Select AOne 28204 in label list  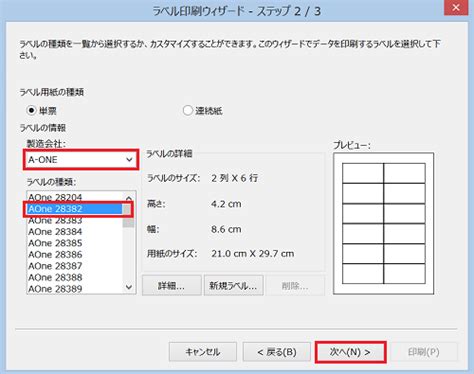pyautogui.click(x=75, y=197)
